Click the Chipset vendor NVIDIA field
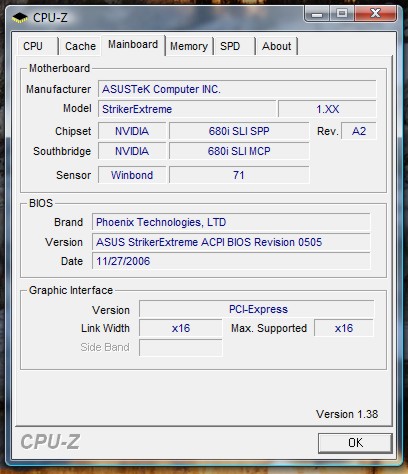408x474 pixels. (132, 131)
